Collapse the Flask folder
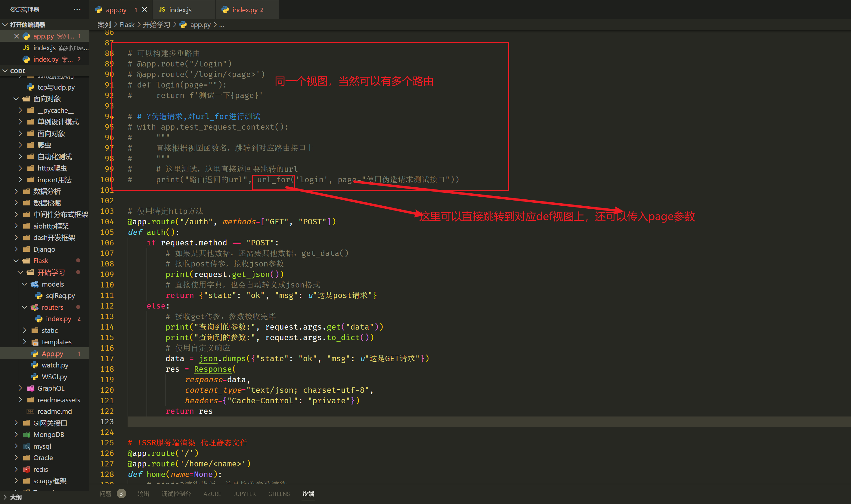This screenshot has height=504, width=851. [x=16, y=260]
